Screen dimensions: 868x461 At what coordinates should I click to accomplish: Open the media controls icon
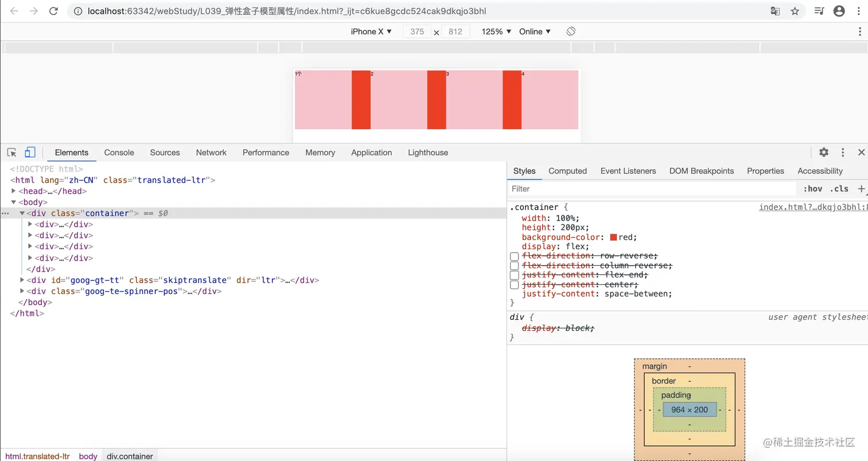coord(820,11)
